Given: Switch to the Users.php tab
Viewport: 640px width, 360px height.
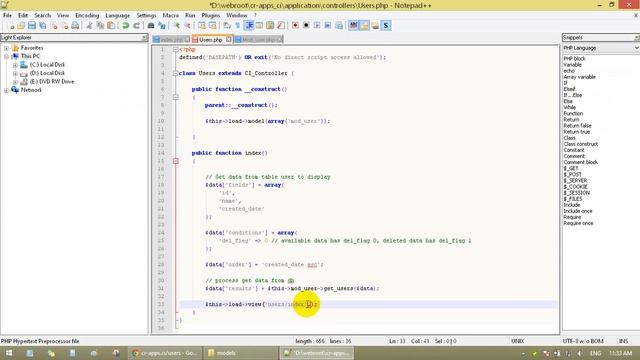Looking at the screenshot, I should (x=211, y=40).
